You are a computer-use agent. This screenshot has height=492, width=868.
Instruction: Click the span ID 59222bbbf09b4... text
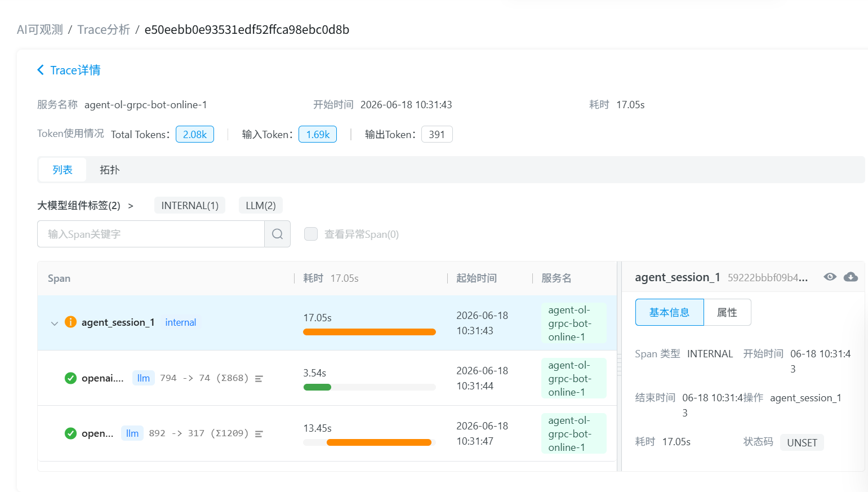768,277
